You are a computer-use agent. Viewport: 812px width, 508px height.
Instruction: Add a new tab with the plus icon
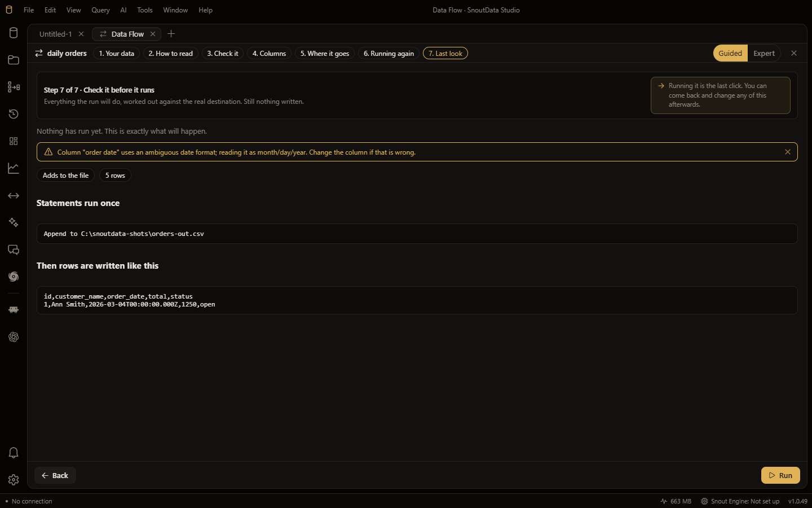(171, 34)
